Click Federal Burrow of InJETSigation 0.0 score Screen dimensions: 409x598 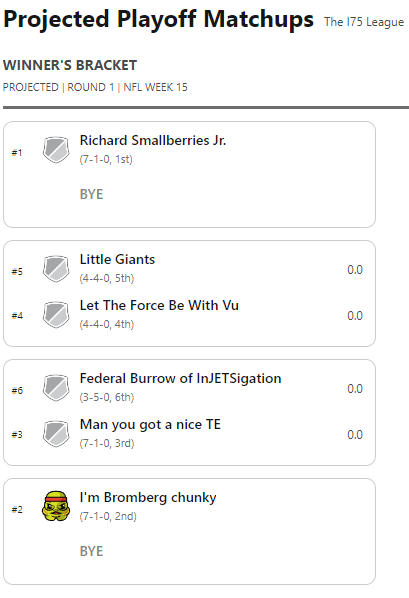pyautogui.click(x=355, y=389)
